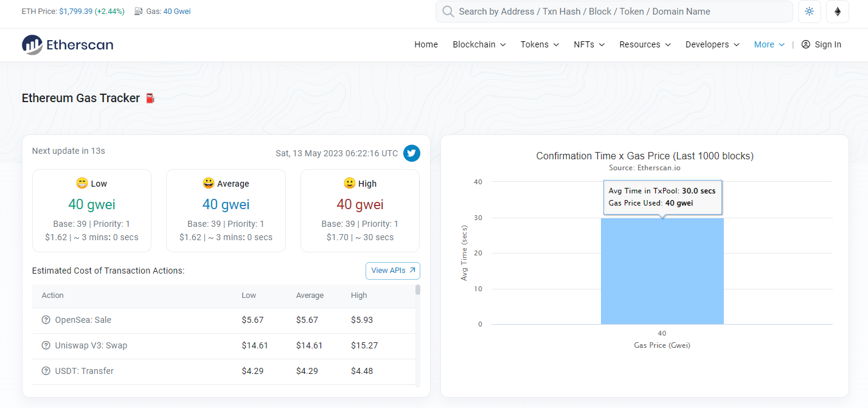Click the gas pump icon in top bar
Viewport: 868px width, 408px height.
click(139, 11)
